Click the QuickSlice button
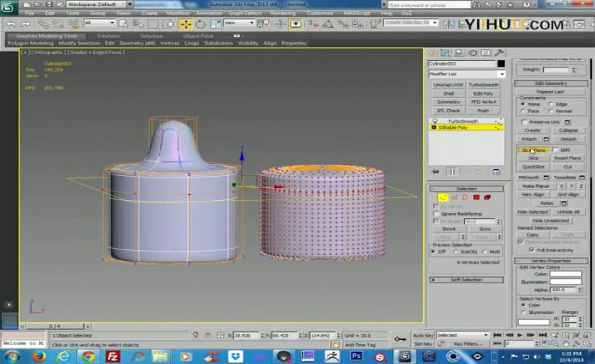The height and width of the screenshot is (364, 595). pyautogui.click(x=533, y=167)
